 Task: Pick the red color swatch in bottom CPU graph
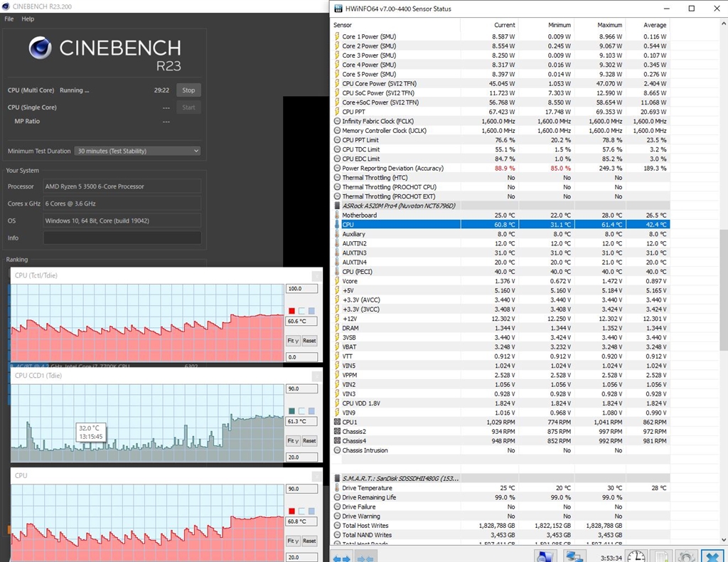[x=291, y=511]
